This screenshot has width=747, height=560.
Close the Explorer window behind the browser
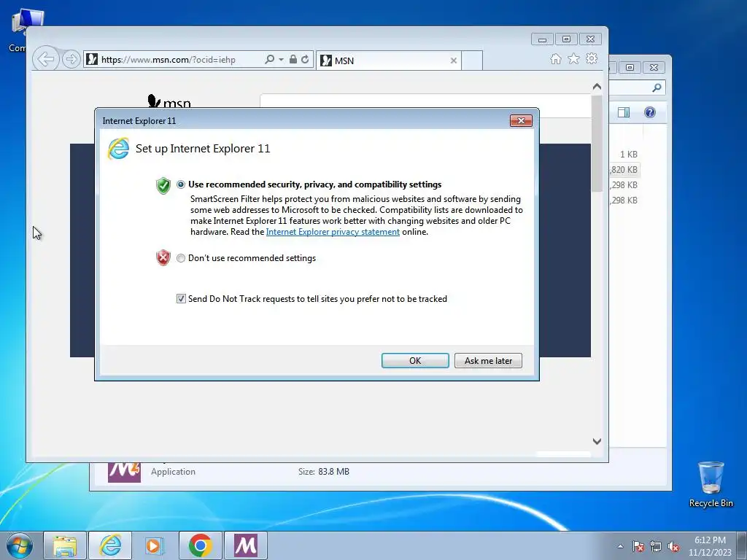(x=654, y=68)
